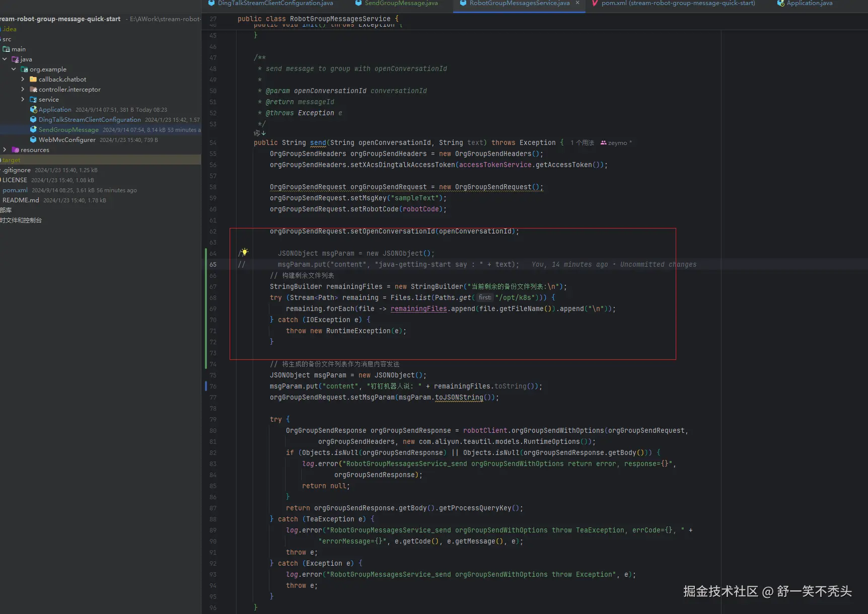Click 'throw new RuntimeException(e);' on line 71
Viewport: 868px width, 614px height.
(x=346, y=331)
